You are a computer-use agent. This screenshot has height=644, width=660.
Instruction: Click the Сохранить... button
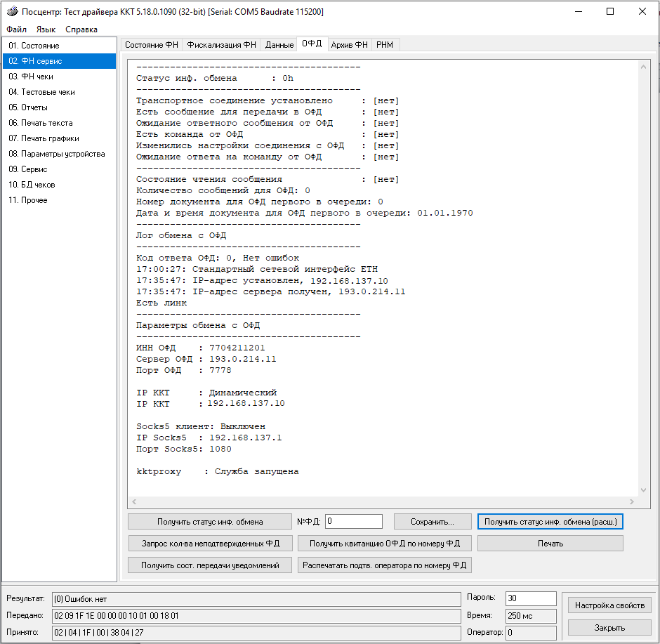coord(432,522)
